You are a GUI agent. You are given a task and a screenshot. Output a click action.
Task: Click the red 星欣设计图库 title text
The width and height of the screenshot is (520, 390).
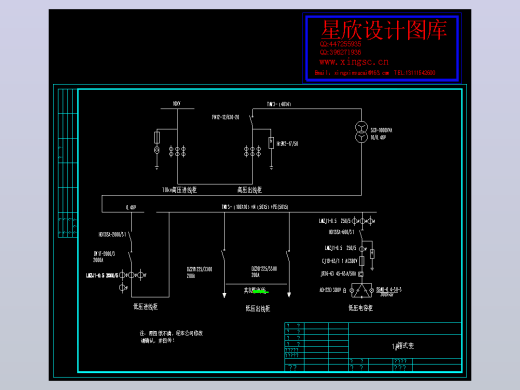point(384,30)
